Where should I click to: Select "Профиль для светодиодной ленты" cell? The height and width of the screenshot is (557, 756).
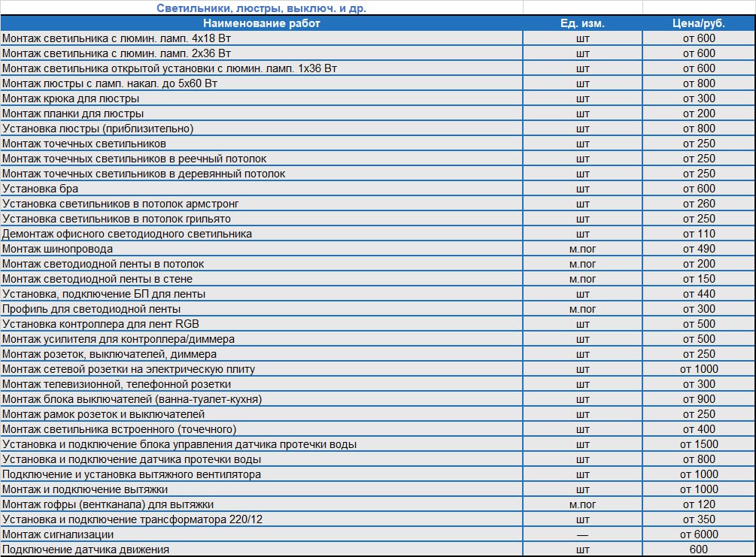[x=92, y=309]
